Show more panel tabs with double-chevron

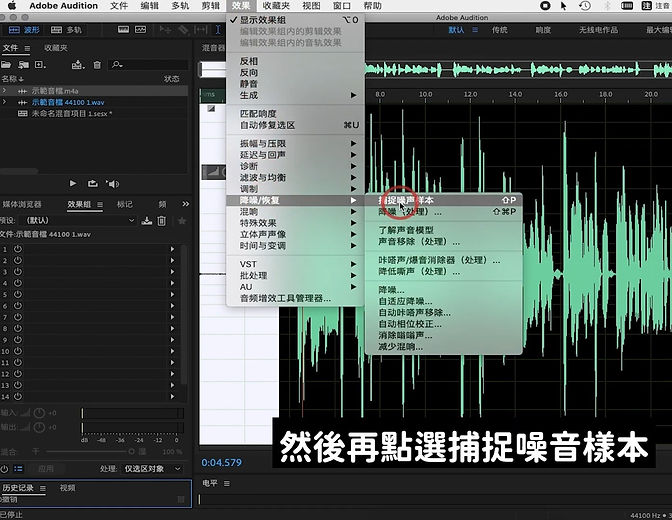[x=185, y=204]
